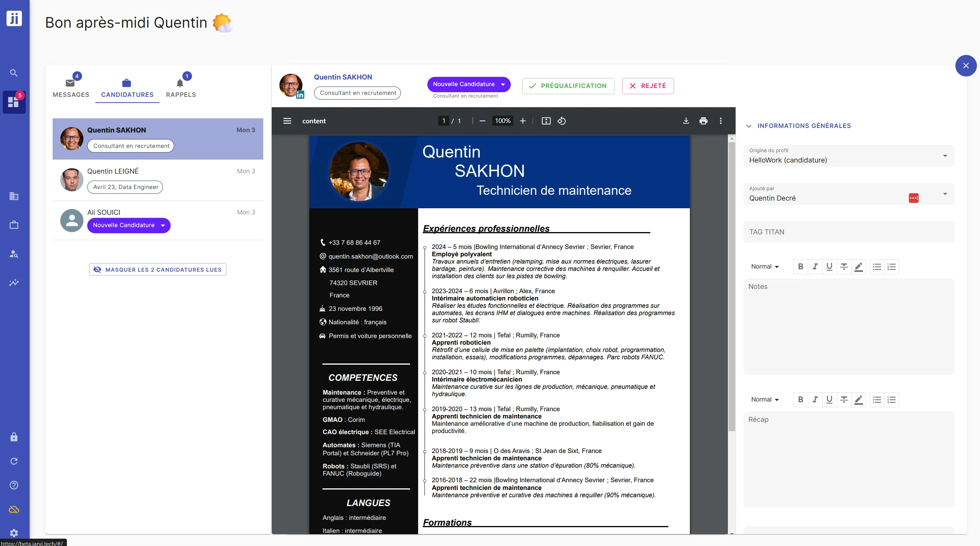
Task: Open search from the left sidebar
Action: tap(14, 73)
